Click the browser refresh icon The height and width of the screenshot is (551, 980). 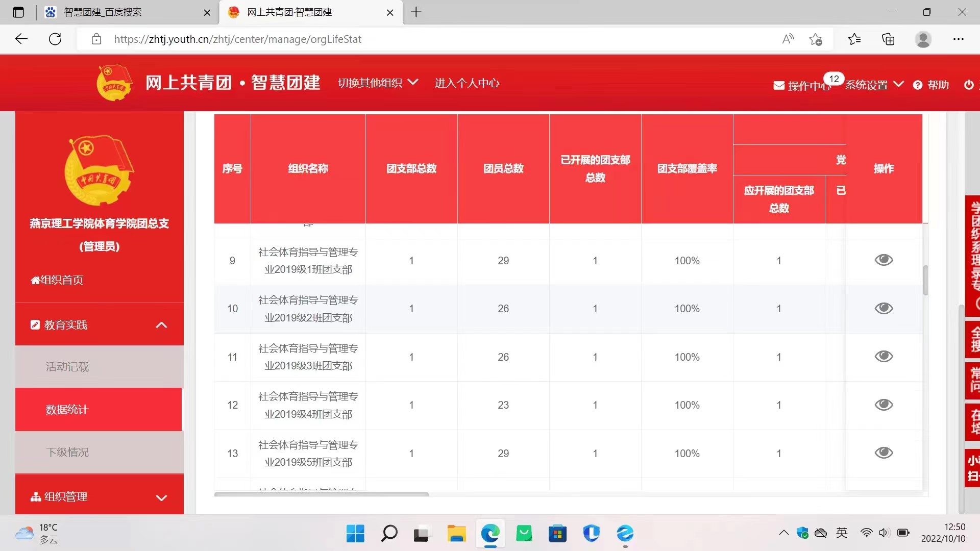click(x=55, y=39)
